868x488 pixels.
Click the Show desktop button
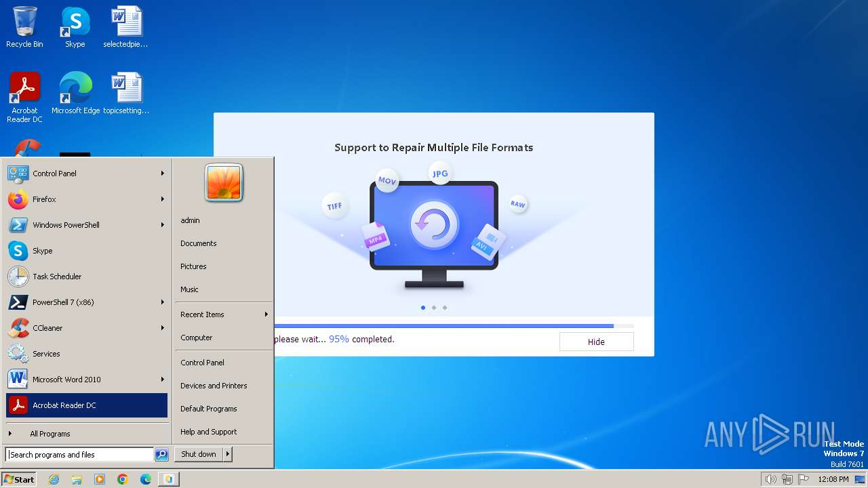[859, 479]
